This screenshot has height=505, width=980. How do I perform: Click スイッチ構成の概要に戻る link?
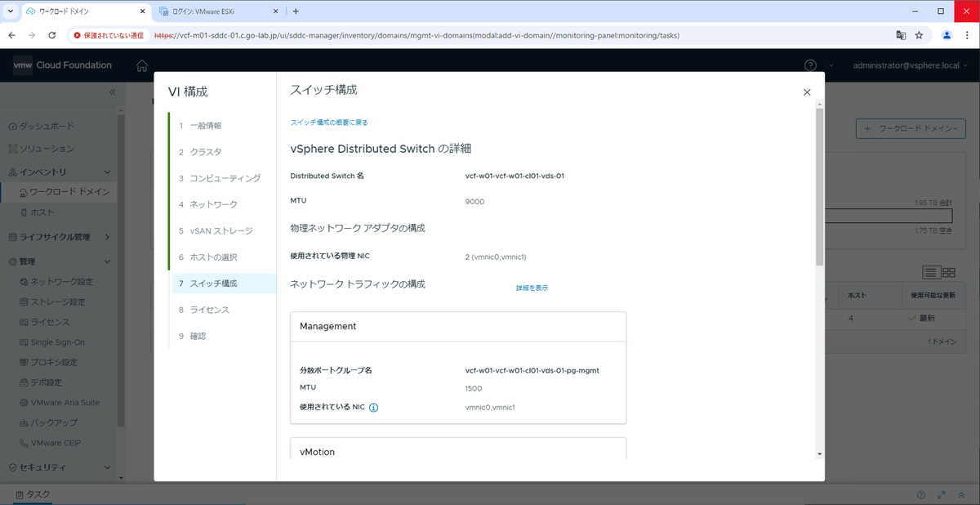(x=329, y=123)
